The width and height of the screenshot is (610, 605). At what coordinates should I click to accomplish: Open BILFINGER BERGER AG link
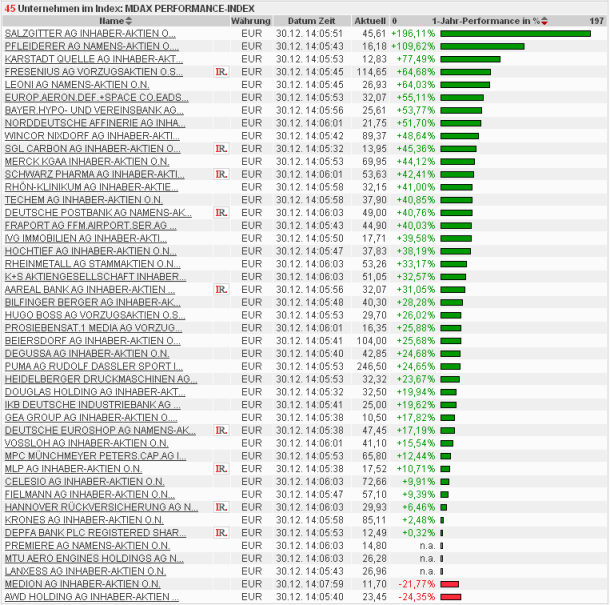pos(92,302)
